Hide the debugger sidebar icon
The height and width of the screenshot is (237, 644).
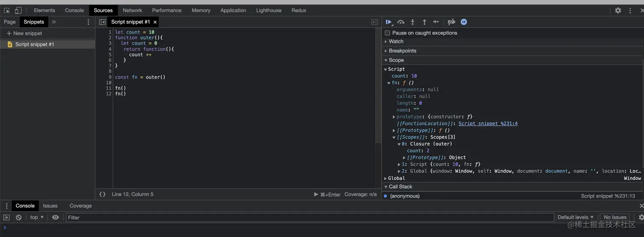pos(375,22)
